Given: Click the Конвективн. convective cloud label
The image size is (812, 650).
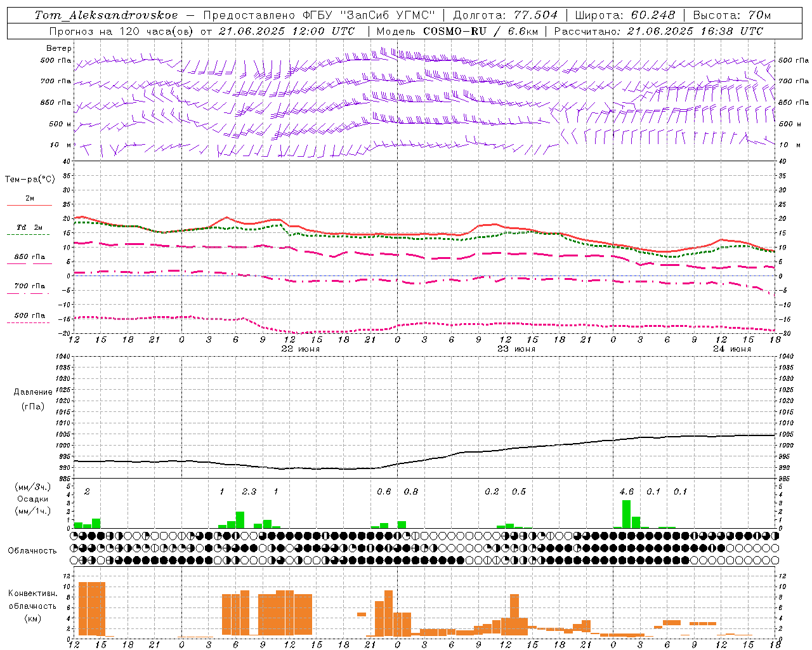Looking at the screenshot, I should click(33, 594).
